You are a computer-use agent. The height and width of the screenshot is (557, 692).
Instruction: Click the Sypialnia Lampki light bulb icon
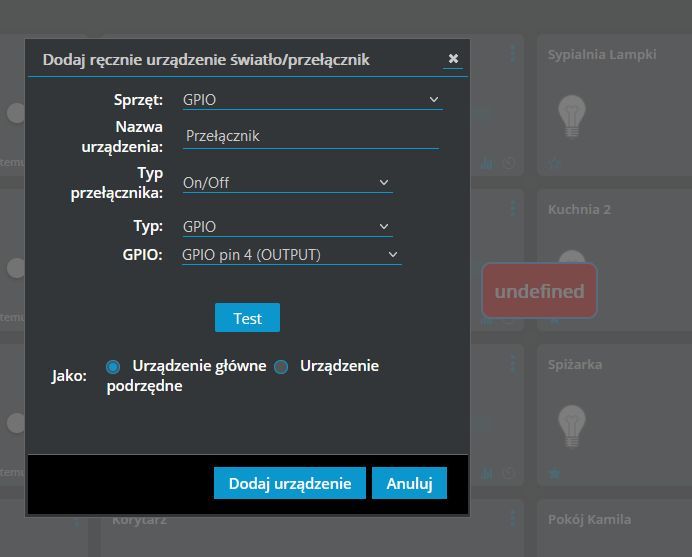pos(572,116)
